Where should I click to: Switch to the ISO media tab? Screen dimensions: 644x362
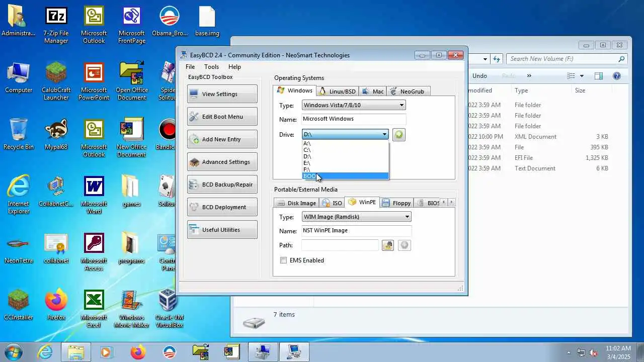click(332, 203)
